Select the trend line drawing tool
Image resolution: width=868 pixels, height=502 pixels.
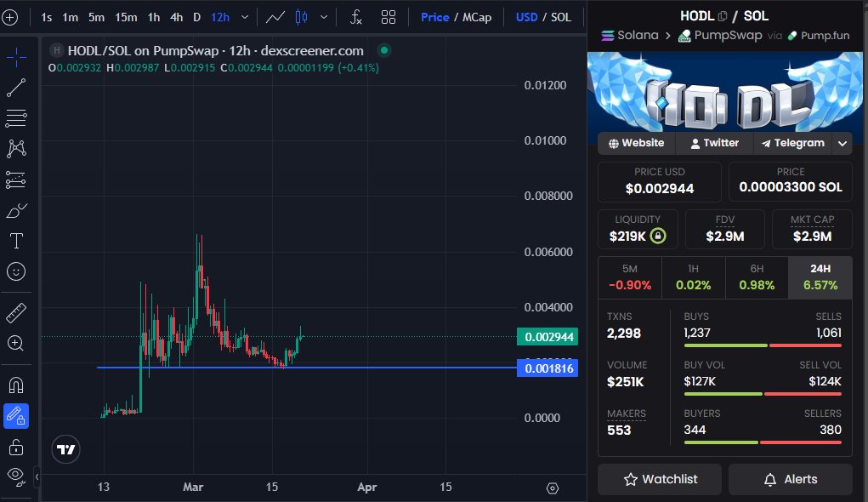point(16,88)
